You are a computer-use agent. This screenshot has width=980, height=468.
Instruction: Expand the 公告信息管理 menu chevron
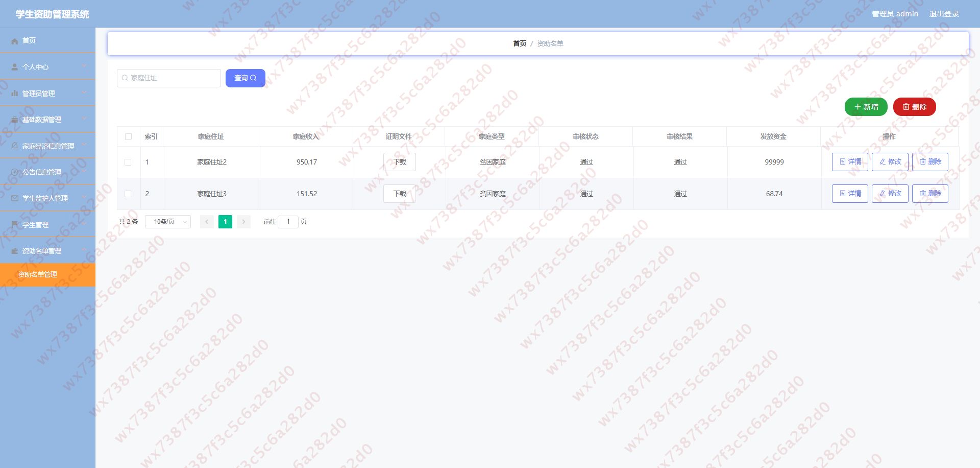click(x=84, y=171)
